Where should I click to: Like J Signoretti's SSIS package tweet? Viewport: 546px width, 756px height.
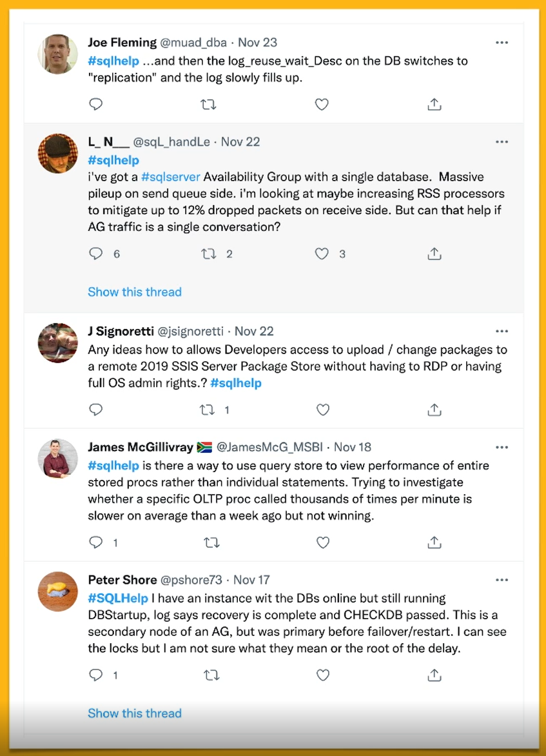pos(323,410)
